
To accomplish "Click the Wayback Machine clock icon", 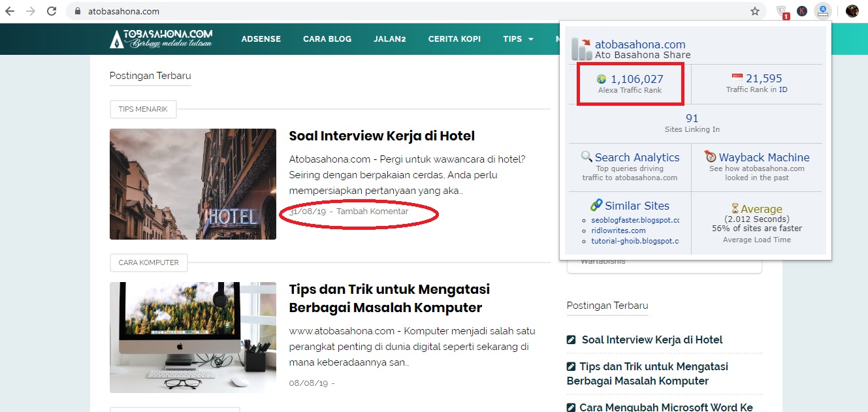I will click(711, 157).
